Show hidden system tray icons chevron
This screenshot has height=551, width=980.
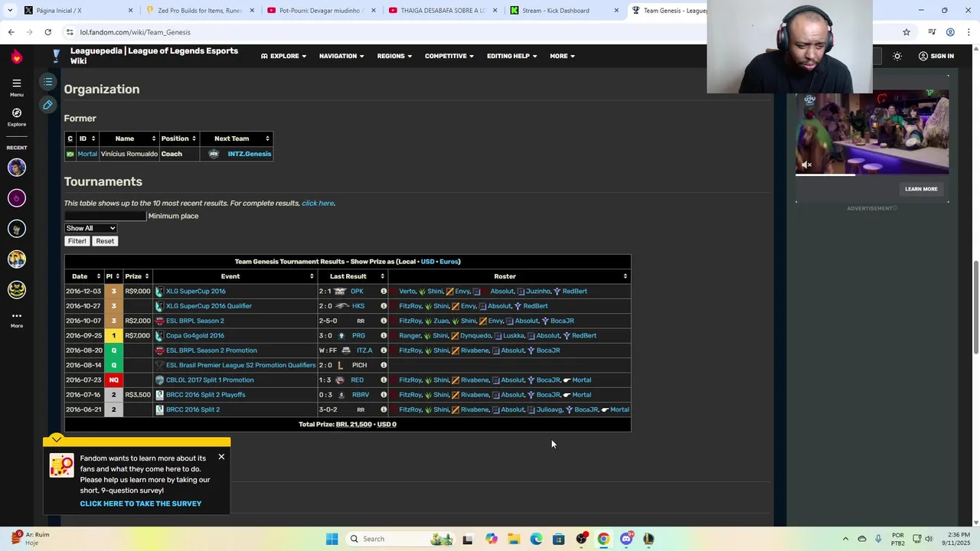(845, 539)
